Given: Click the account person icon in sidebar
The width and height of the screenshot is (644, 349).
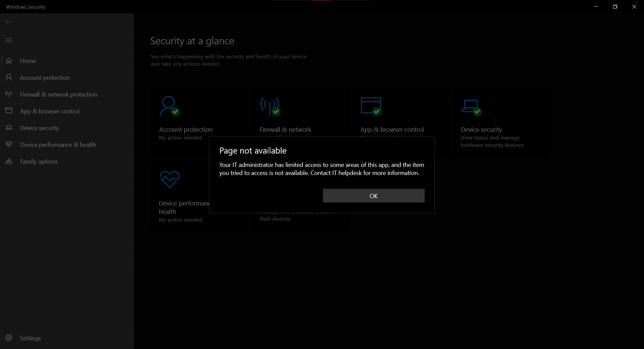Looking at the screenshot, I should coord(9,77).
